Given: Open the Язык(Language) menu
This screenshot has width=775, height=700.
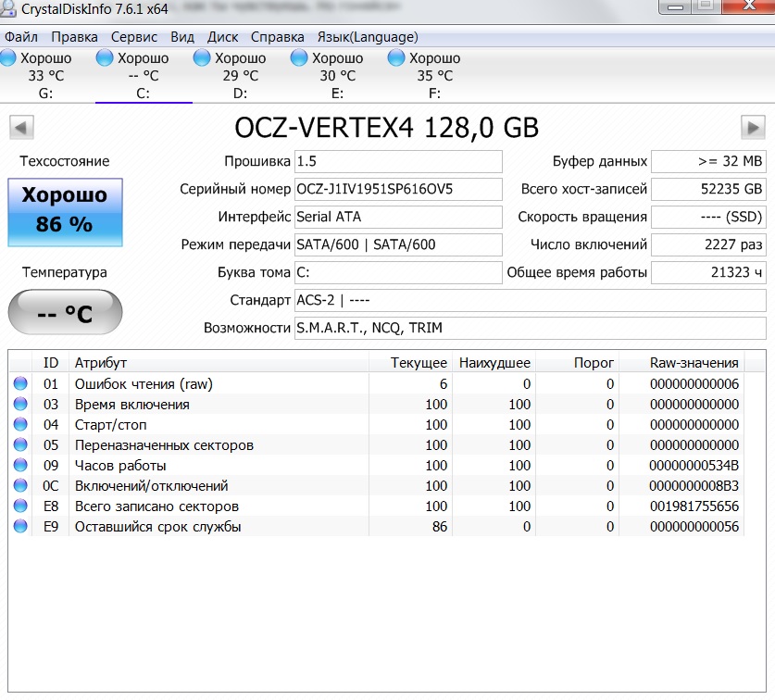Looking at the screenshot, I should click(x=368, y=37).
